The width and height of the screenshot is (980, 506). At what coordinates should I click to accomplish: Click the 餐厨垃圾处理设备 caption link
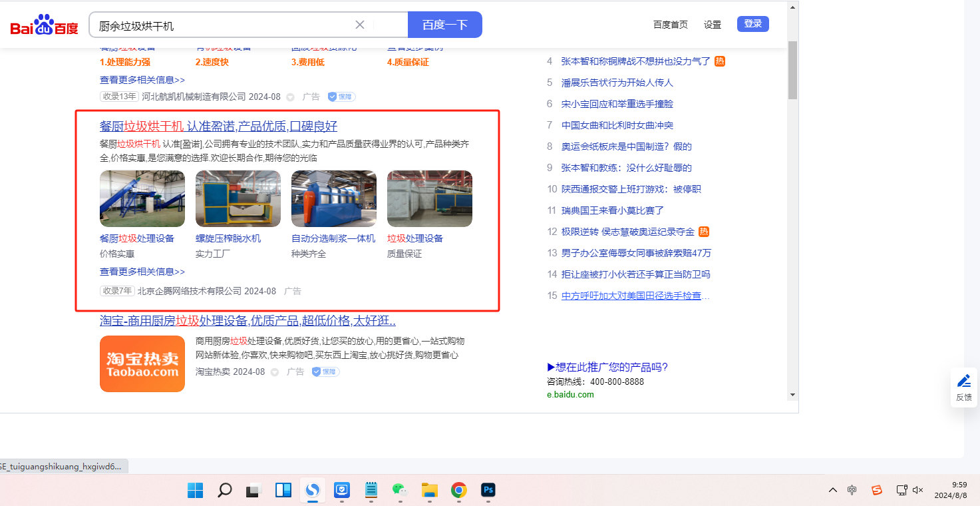point(137,238)
